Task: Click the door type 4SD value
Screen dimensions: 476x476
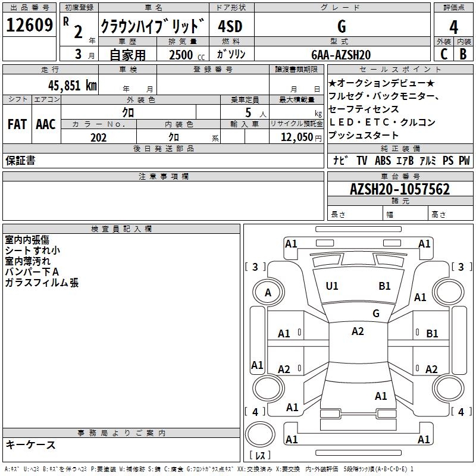Action: click(x=230, y=26)
